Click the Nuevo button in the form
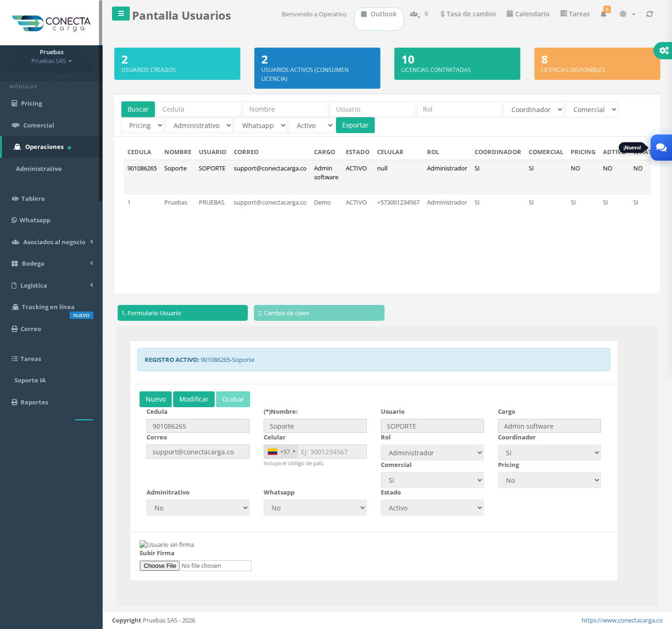The width and height of the screenshot is (672, 629). 155,399
